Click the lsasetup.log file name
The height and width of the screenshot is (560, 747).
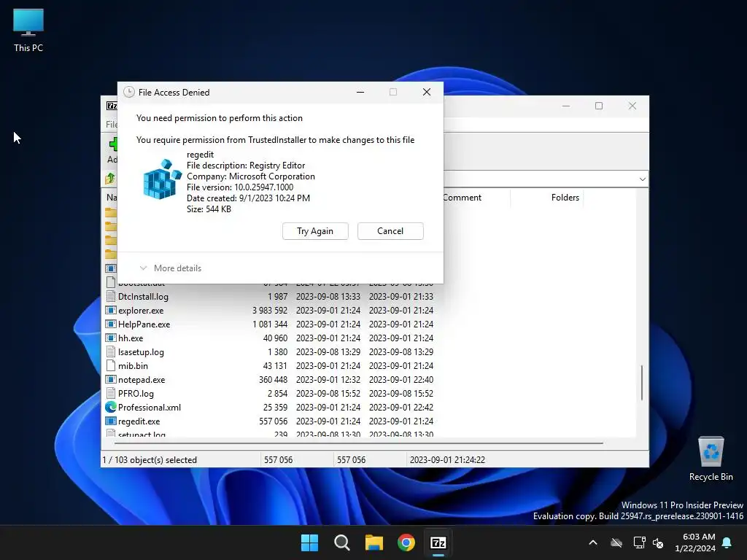141,352
